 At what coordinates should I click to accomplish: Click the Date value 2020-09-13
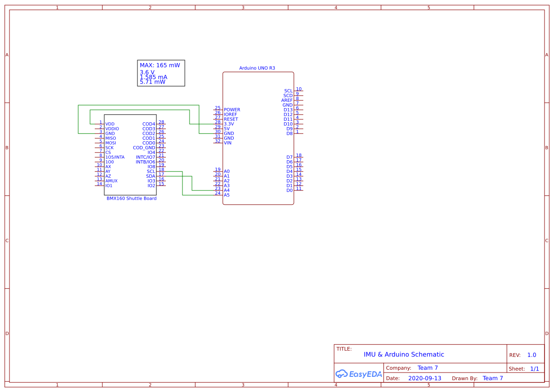[425, 378]
